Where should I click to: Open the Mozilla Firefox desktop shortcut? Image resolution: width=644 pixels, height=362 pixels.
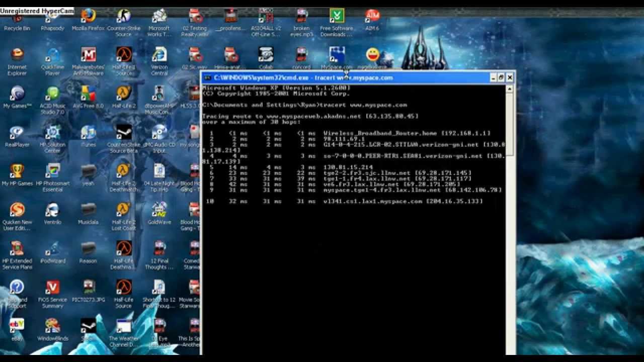[88, 19]
